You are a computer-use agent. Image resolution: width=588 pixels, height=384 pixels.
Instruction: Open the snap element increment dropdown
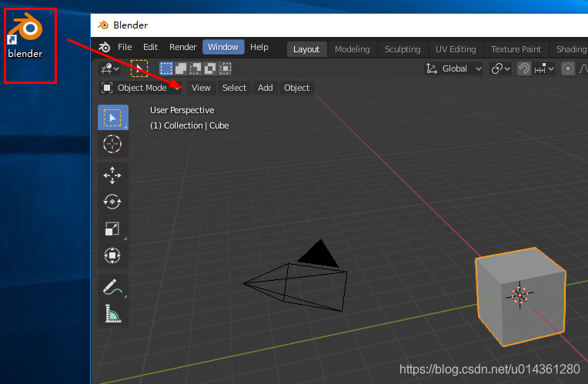click(x=544, y=68)
